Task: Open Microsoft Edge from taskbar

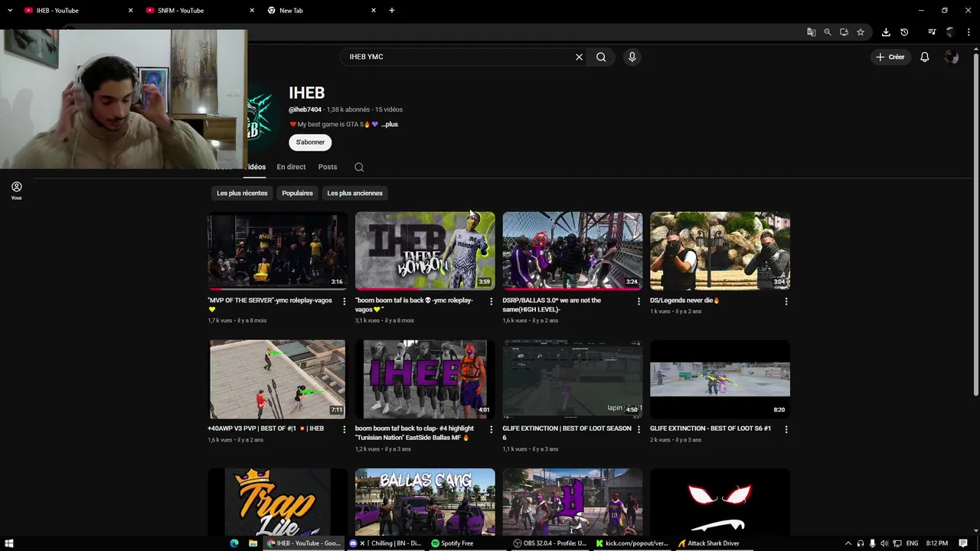Action: coord(235,543)
